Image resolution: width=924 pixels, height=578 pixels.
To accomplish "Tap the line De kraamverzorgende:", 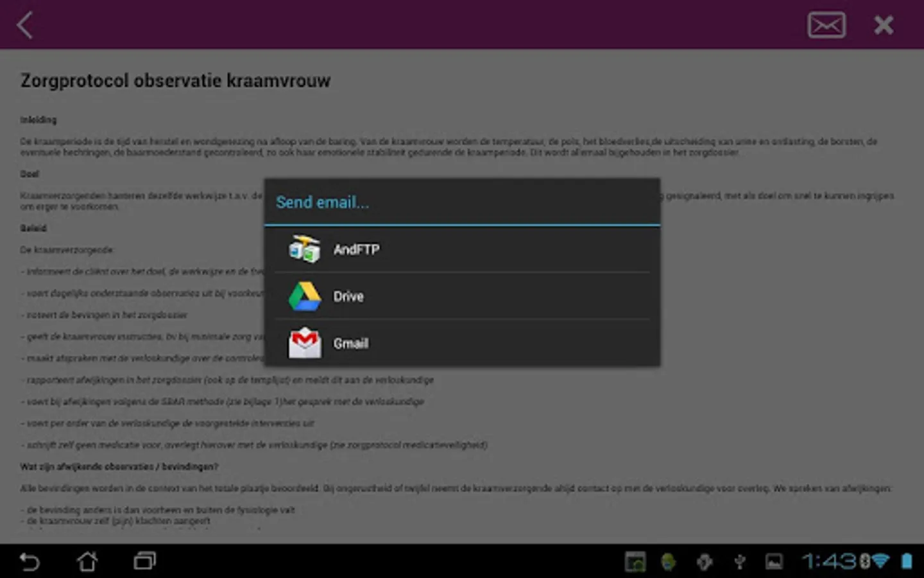I will click(x=67, y=250).
